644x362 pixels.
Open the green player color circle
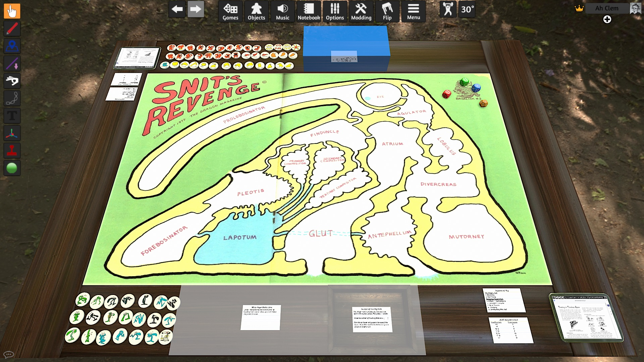tap(12, 168)
